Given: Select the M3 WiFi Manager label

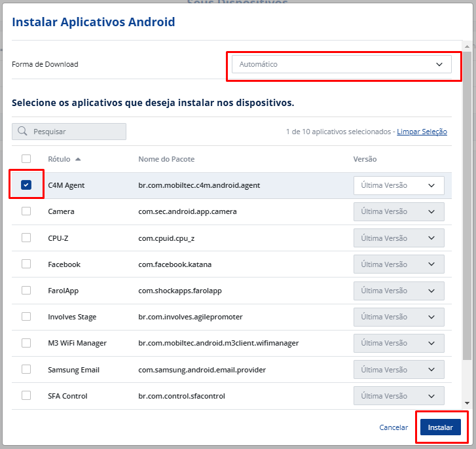Looking at the screenshot, I should click(x=77, y=343).
